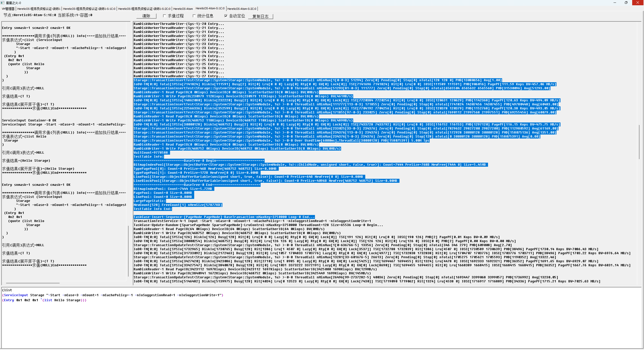644x350 pixels.
Task: Open the HereticOS-Atom tab
Action: [183, 9]
